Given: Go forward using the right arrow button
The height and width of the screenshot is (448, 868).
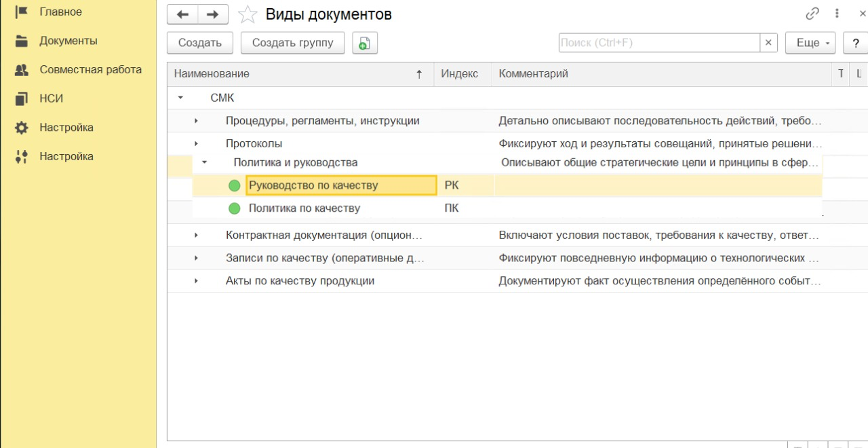Looking at the screenshot, I should coord(213,14).
